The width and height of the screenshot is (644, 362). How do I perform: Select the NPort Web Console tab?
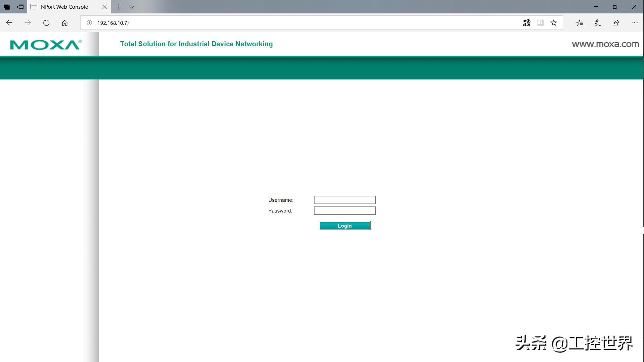64,7
